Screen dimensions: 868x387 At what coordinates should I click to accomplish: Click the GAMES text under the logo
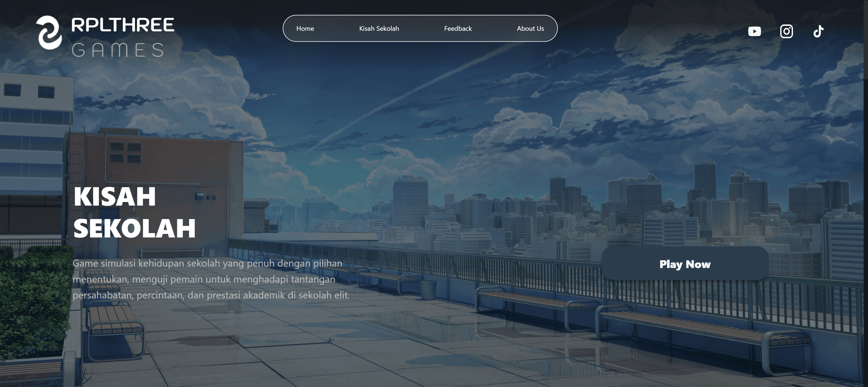(x=119, y=51)
